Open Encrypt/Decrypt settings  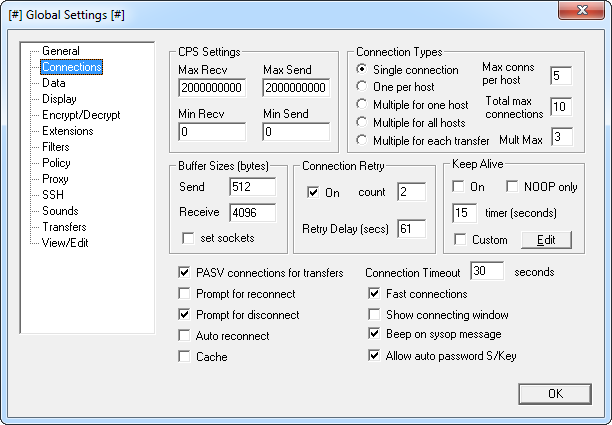pyautogui.click(x=81, y=115)
